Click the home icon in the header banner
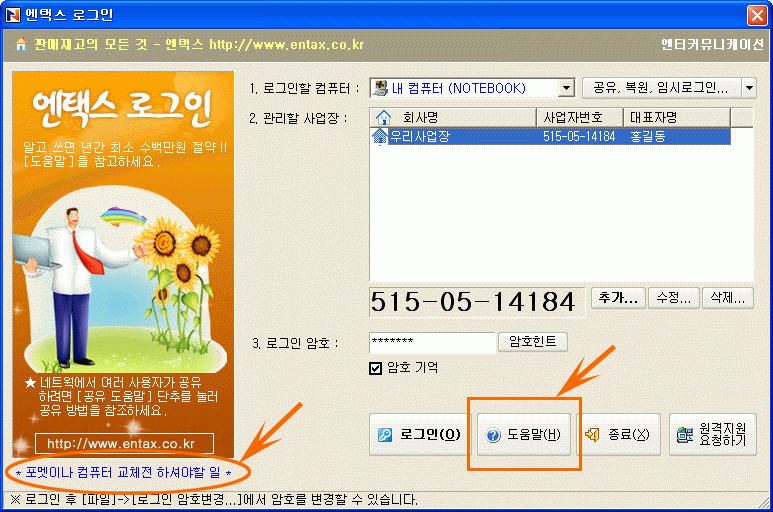The height and width of the screenshot is (512, 773). pyautogui.click(x=21, y=44)
